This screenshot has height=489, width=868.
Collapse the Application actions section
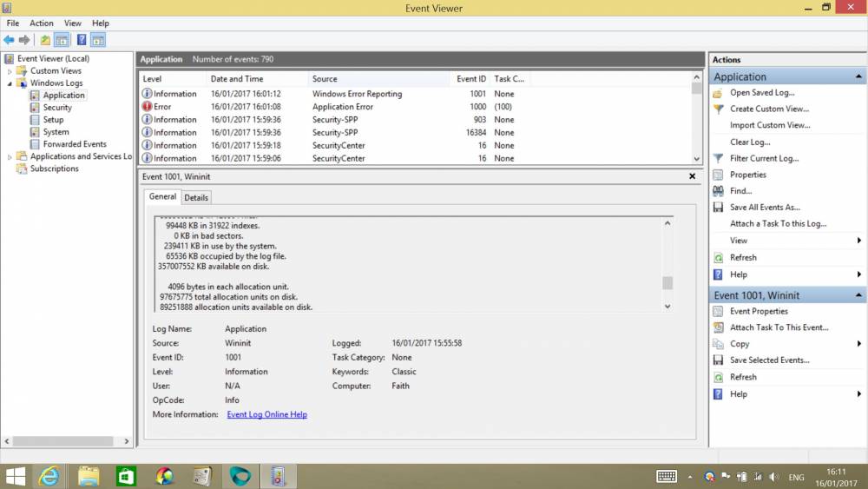coord(858,76)
